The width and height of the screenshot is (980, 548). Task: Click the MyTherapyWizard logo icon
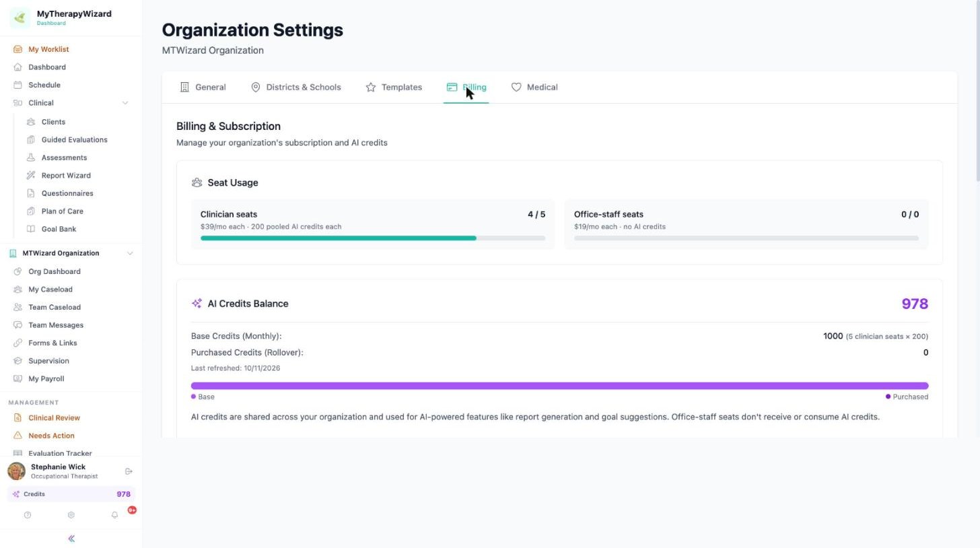pyautogui.click(x=20, y=18)
